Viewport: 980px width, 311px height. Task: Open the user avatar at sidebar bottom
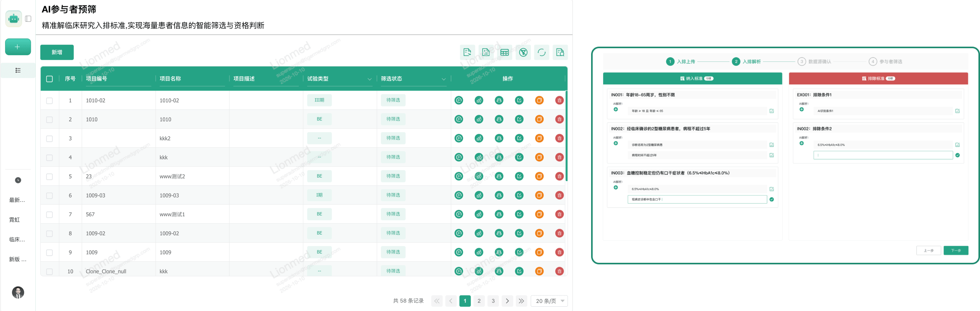tap(18, 292)
